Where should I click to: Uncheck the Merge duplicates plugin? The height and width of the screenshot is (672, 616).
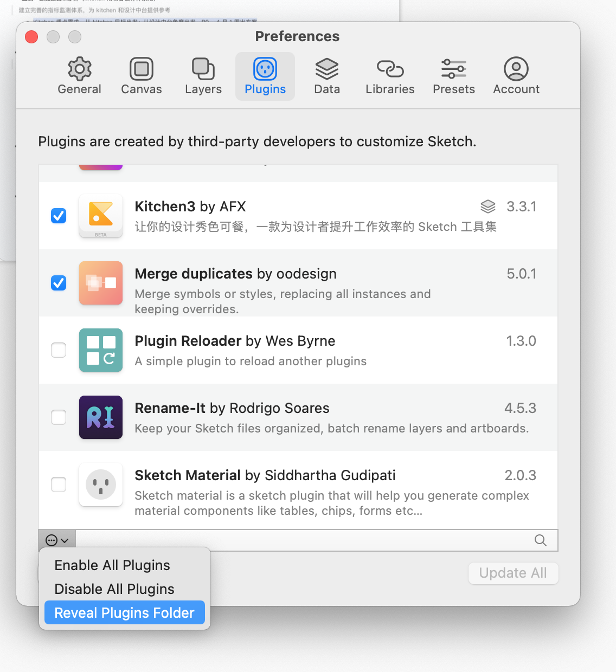pos(59,283)
